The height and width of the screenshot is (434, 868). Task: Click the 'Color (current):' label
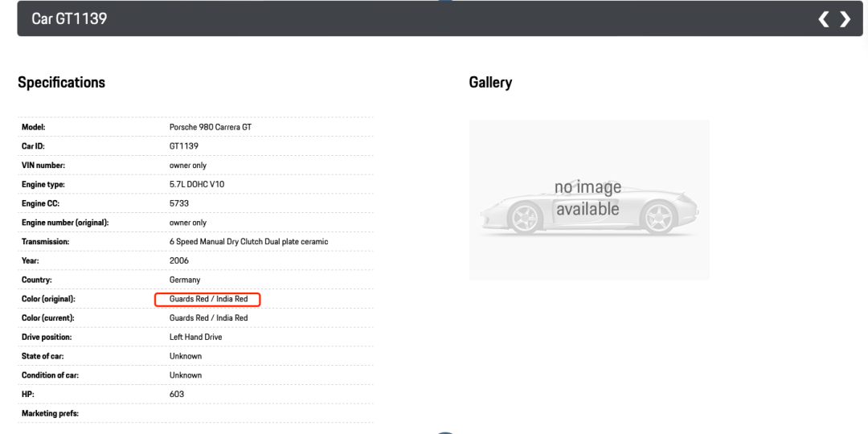47,317
